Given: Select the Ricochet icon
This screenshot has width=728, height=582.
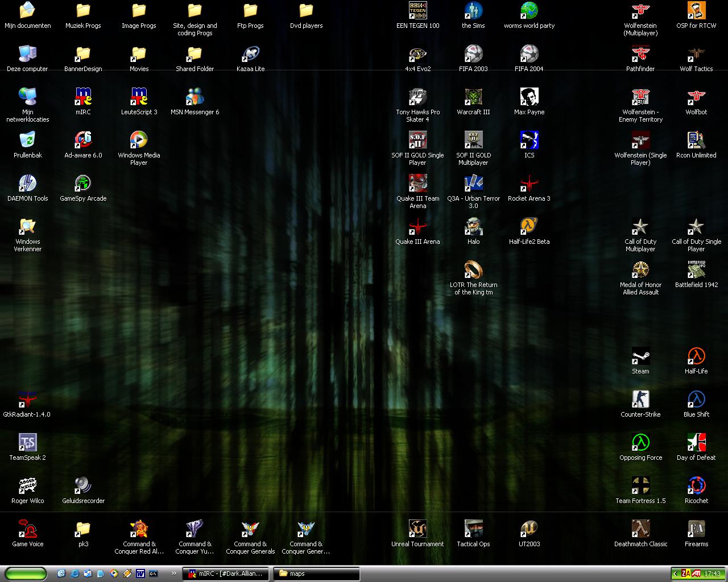Looking at the screenshot, I should tap(696, 485).
